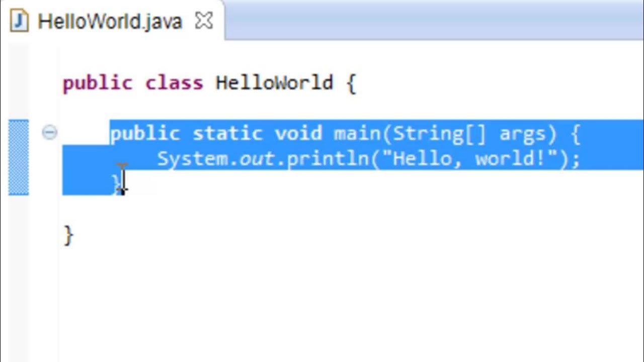The width and height of the screenshot is (644, 362).
Task: Click the HelloWorld class name
Action: pos(274,82)
